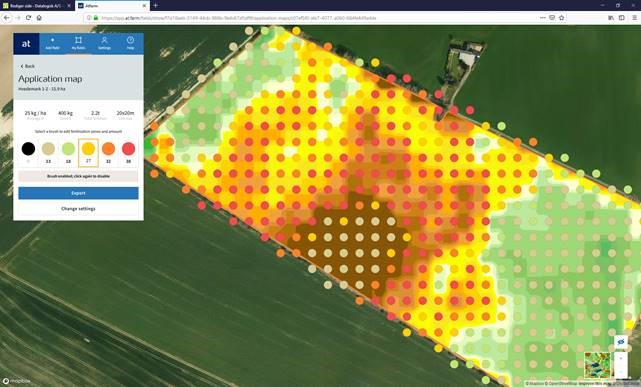The height and width of the screenshot is (387, 641).
Task: Open the Settings user icon
Action: [x=104, y=43]
